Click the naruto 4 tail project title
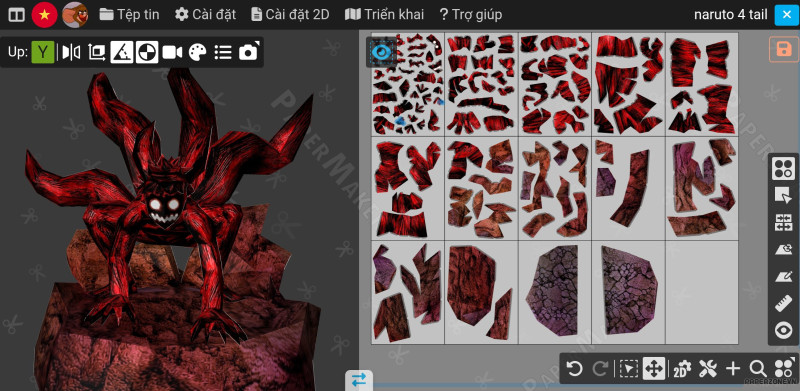The height and width of the screenshot is (391, 800). click(730, 15)
